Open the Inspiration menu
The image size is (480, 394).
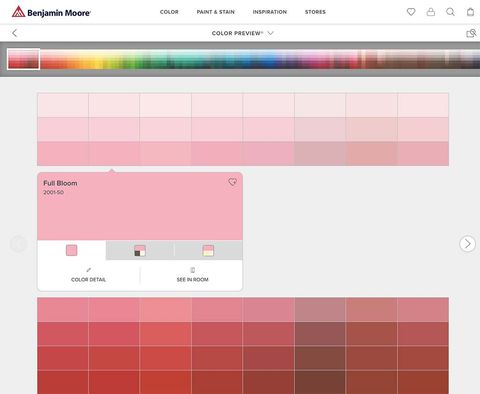[270, 12]
